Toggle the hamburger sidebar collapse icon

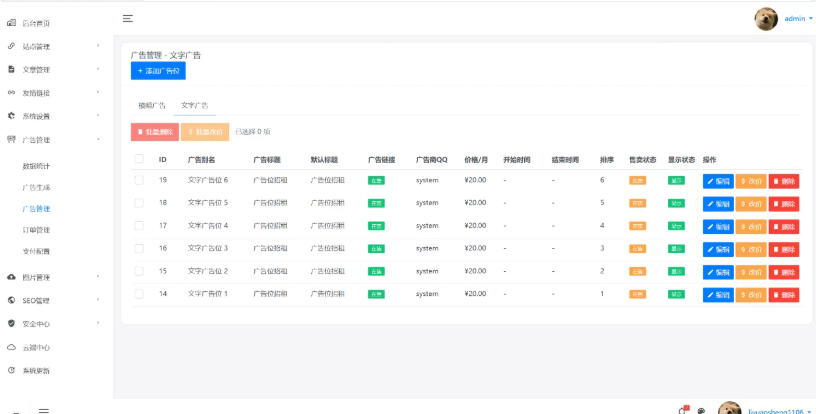point(128,19)
